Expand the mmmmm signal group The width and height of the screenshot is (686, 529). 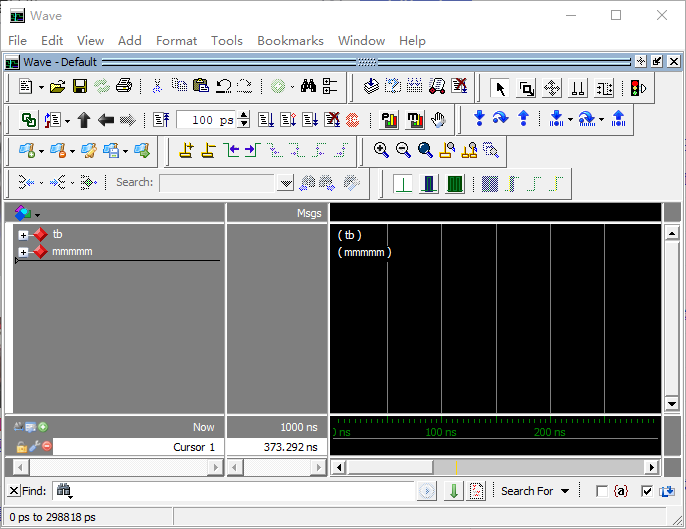[x=24, y=252]
